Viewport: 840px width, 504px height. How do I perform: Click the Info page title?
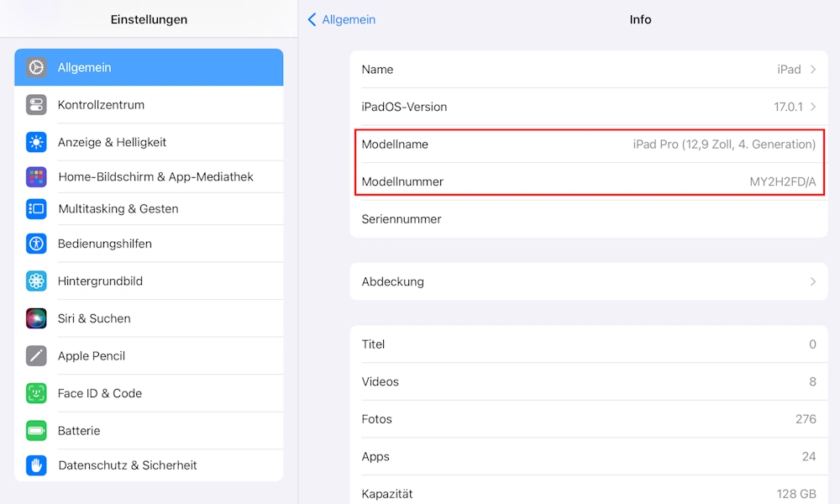640,20
